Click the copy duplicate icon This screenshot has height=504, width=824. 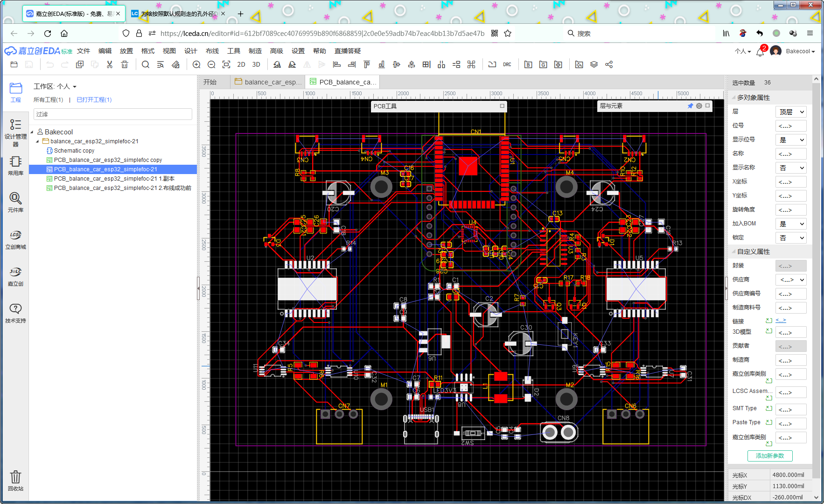pyautogui.click(x=80, y=64)
